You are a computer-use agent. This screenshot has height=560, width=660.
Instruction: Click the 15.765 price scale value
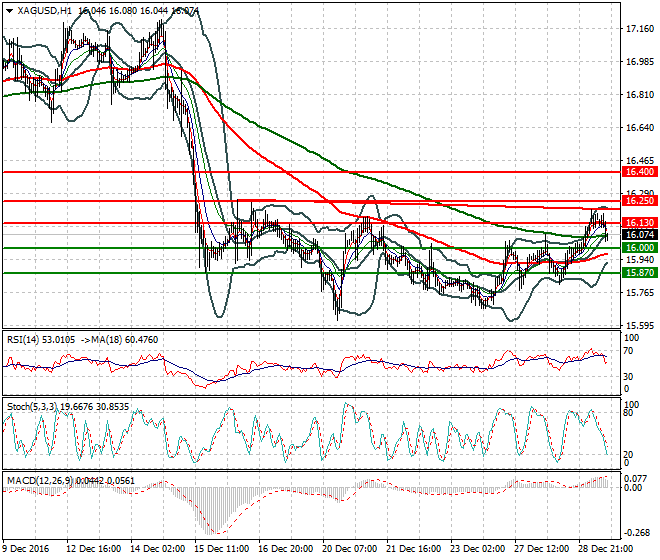pos(640,293)
